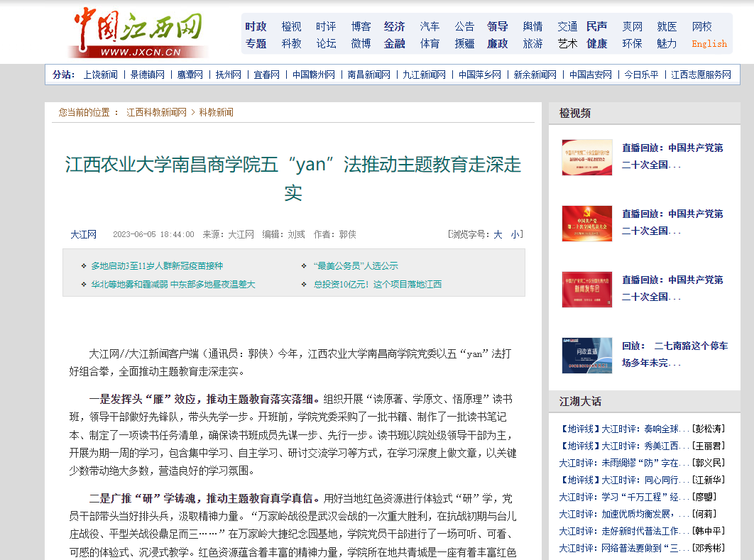
Task: Go to the 经济 navigation section
Action: point(394,26)
